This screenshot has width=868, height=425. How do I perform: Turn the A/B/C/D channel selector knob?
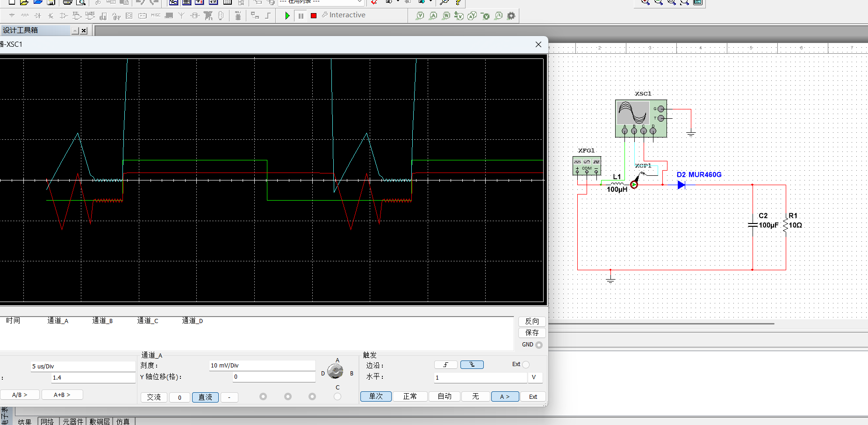[335, 371]
